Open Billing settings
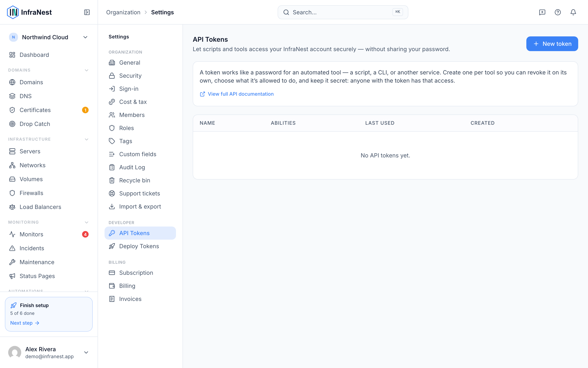 [140, 286]
